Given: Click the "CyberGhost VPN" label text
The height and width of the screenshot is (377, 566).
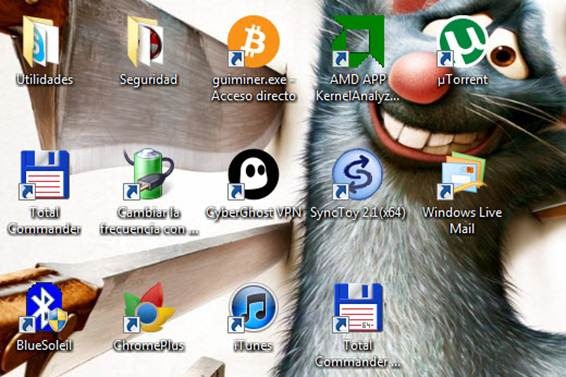Looking at the screenshot, I should (x=253, y=213).
